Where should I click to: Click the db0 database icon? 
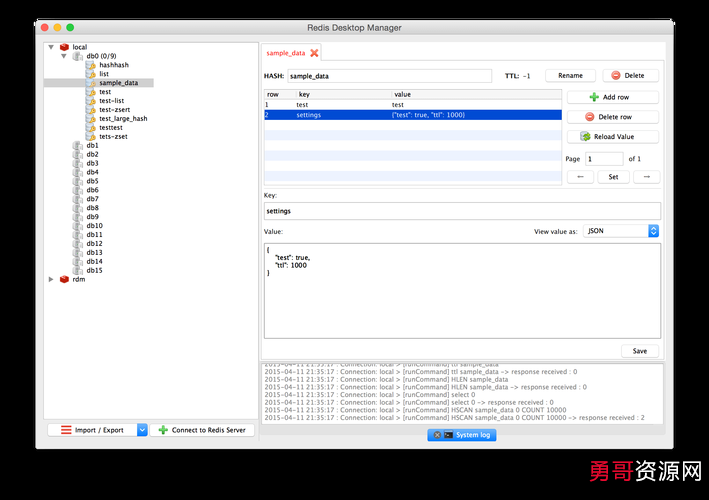tap(77, 56)
